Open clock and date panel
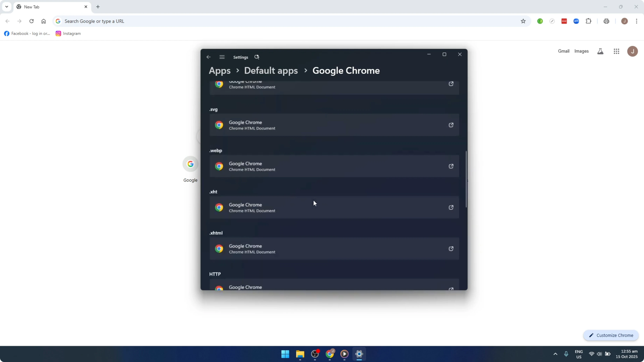Viewport: 644px width, 362px height. 626,354
